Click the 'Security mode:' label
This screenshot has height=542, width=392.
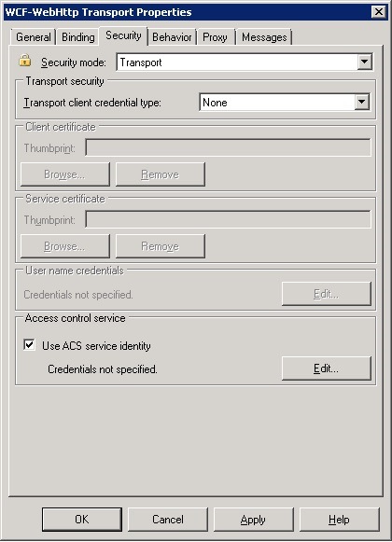(x=74, y=63)
